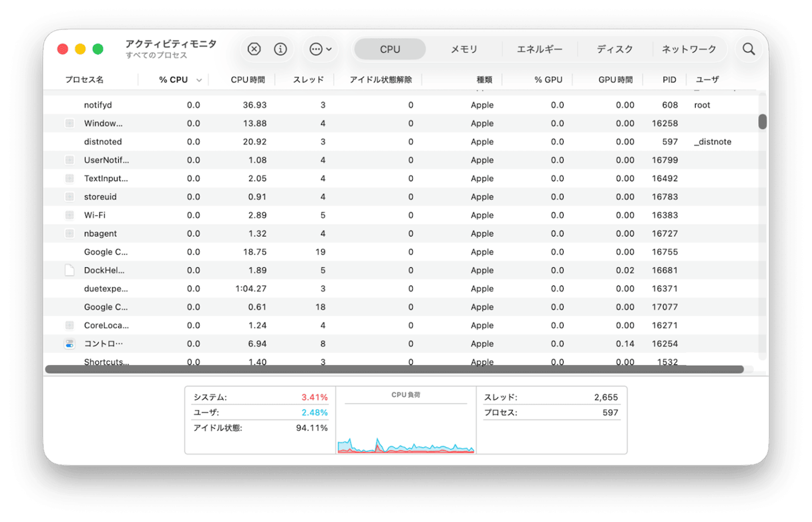
Task: Click the nbagent process icon
Action: [x=69, y=233]
